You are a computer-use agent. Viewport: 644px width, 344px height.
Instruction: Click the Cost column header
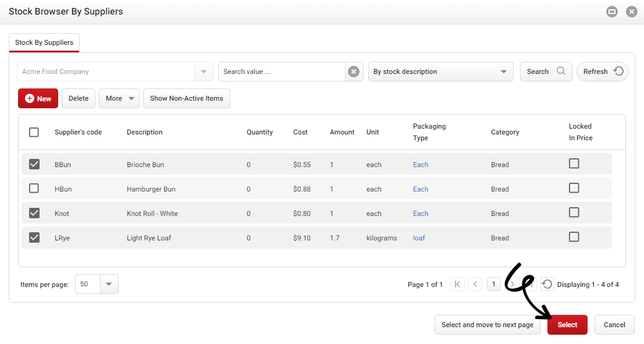click(300, 132)
